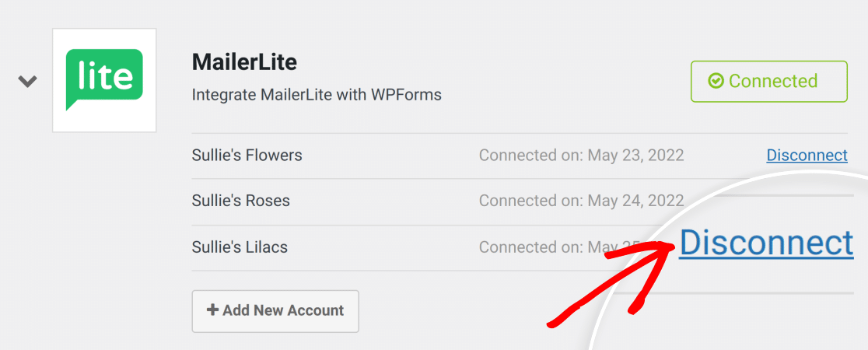The width and height of the screenshot is (868, 350).
Task: Click the enlarged Disconnect link for Sullie's Lilacs
Action: [x=766, y=243]
